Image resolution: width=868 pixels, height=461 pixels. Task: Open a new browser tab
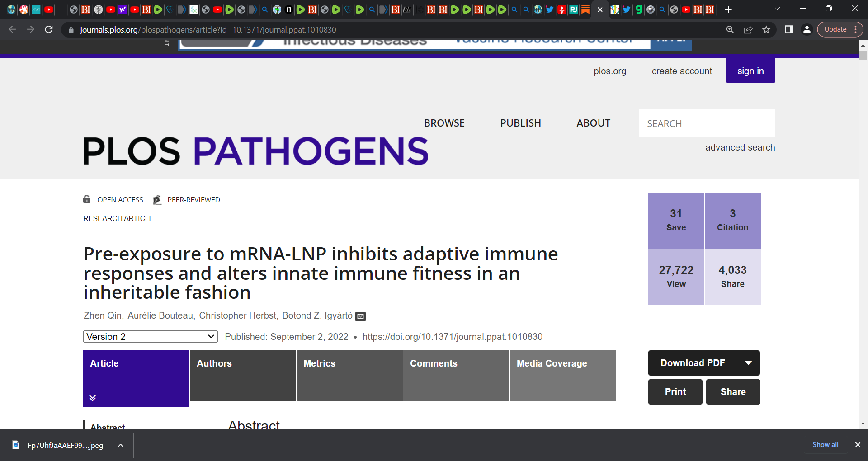click(x=728, y=9)
